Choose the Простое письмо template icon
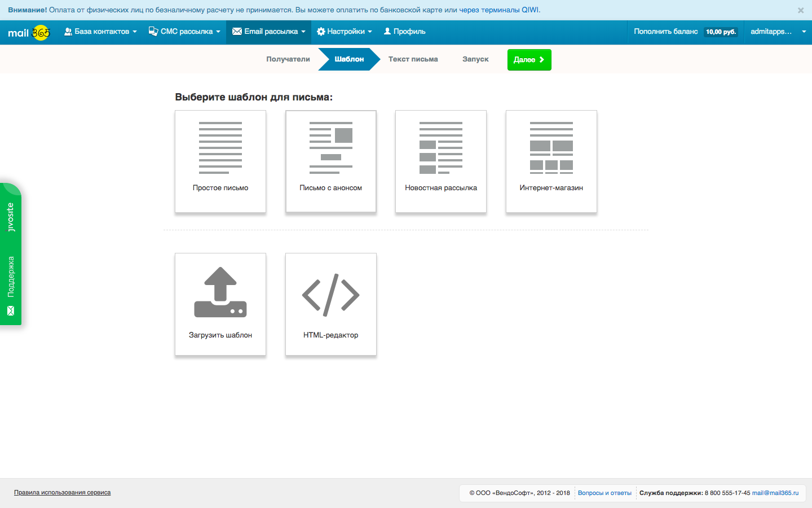812x508 pixels. pos(220,148)
